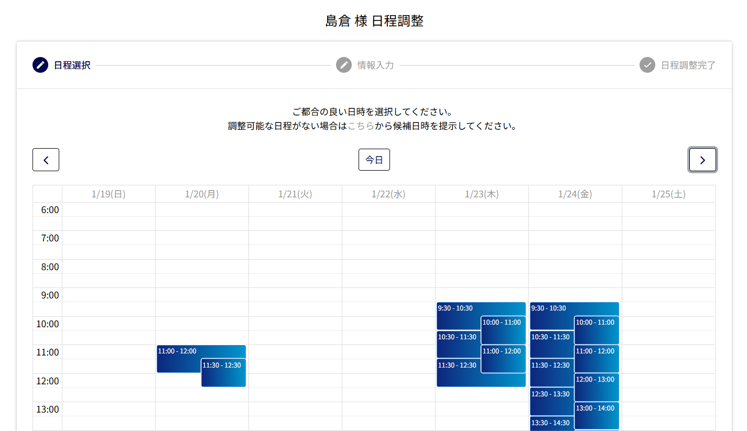Click the 7:00 time label

click(x=50, y=238)
